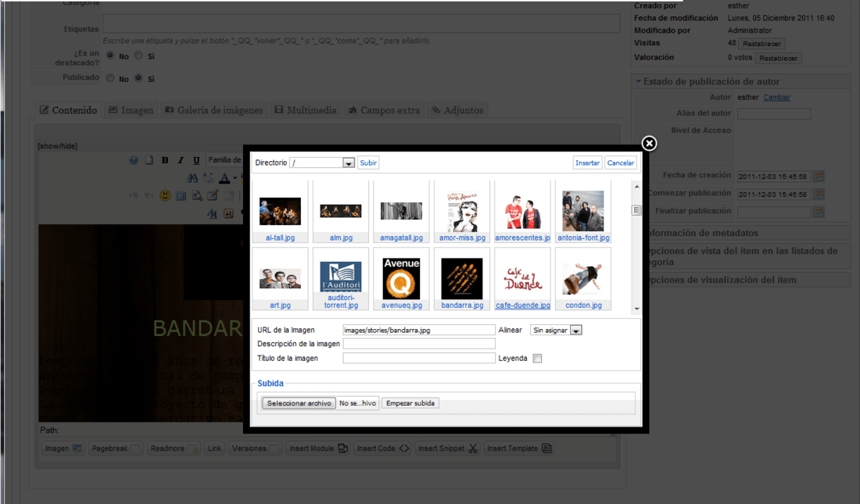Select No for Publicado
Viewport: 860px width, 504px height.
[x=110, y=78]
